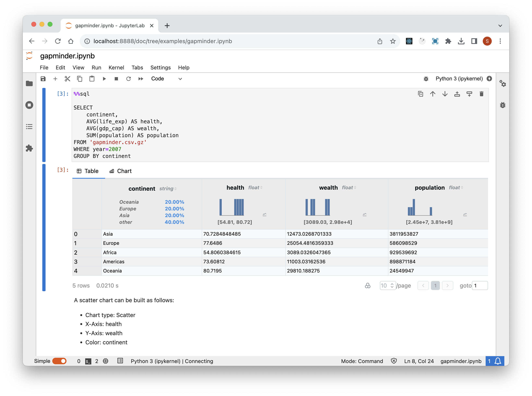Toggle Simple interface mode switch
The image size is (532, 396).
click(59, 361)
